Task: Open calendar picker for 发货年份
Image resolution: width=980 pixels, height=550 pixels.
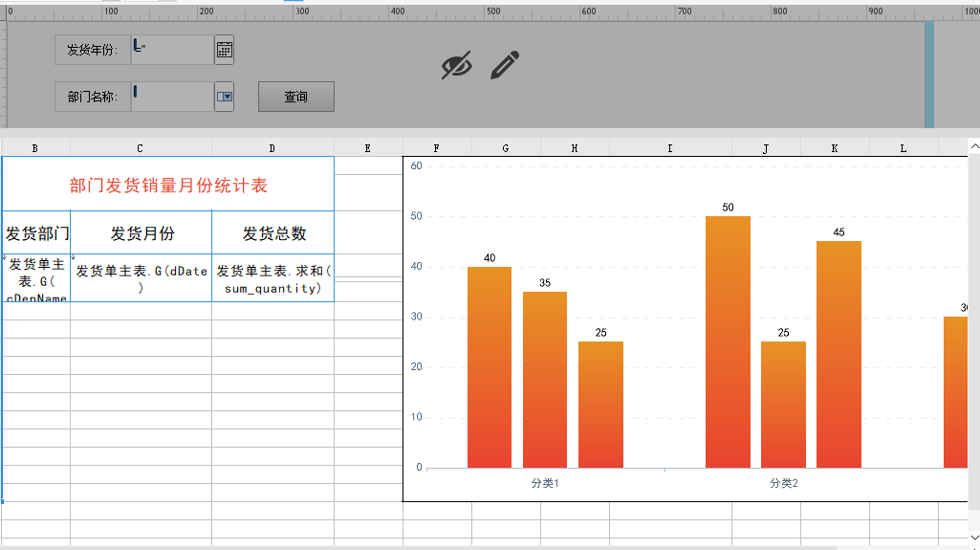Action: (x=224, y=50)
